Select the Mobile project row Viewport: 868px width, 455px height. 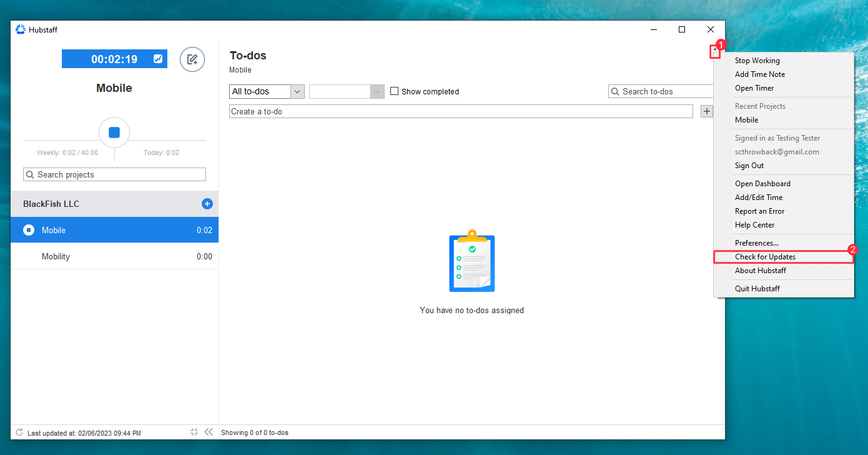click(114, 230)
